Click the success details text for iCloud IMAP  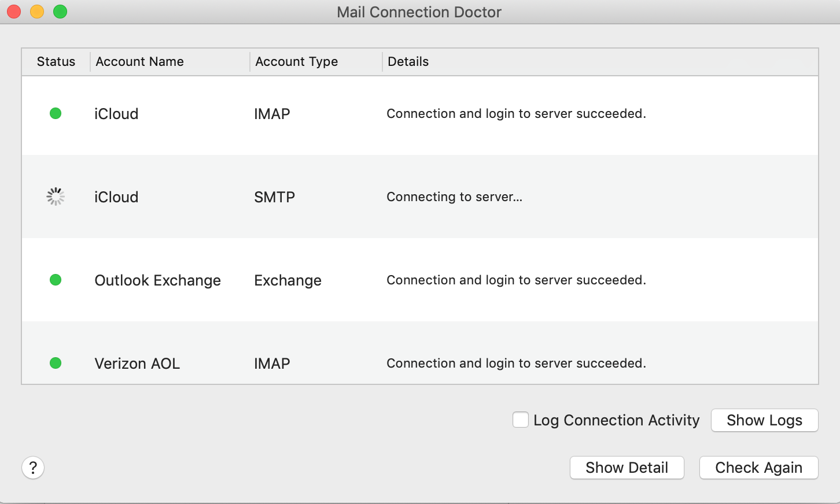point(516,114)
